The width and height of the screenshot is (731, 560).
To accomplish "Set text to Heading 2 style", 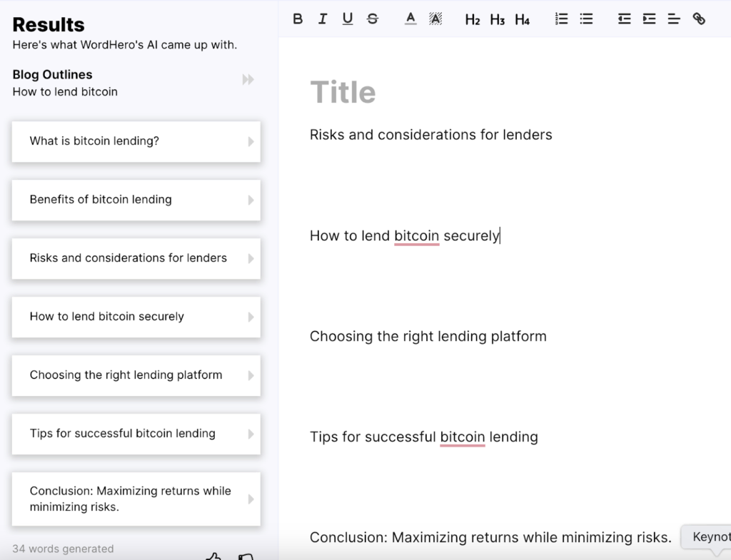I will click(x=473, y=20).
